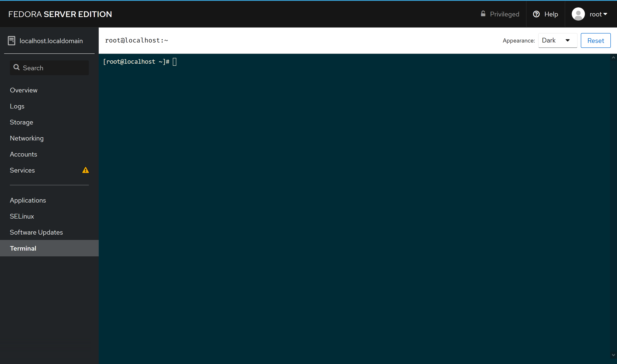This screenshot has height=364, width=617.
Task: Select Networking in the sidebar
Action: [27, 138]
